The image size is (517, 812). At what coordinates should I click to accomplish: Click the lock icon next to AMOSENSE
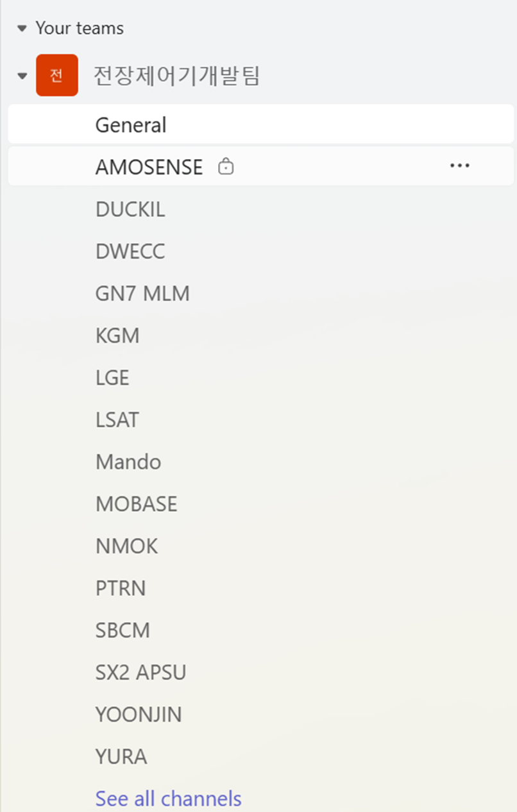226,167
